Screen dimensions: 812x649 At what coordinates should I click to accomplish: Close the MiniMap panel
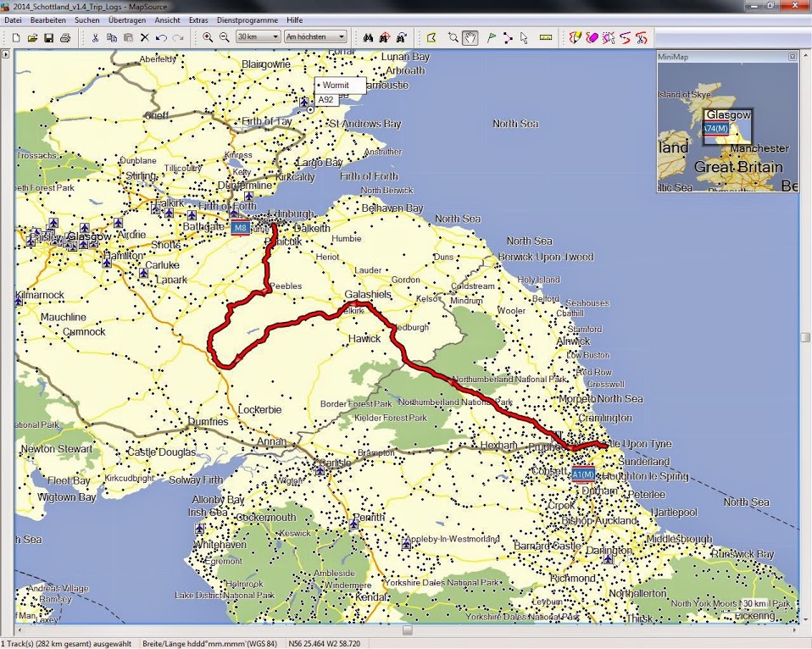click(x=793, y=57)
